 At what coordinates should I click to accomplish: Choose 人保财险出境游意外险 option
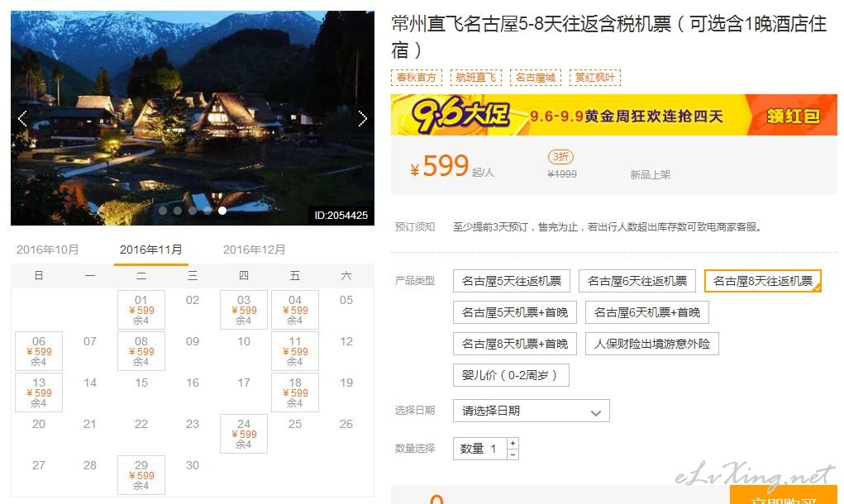[652, 344]
